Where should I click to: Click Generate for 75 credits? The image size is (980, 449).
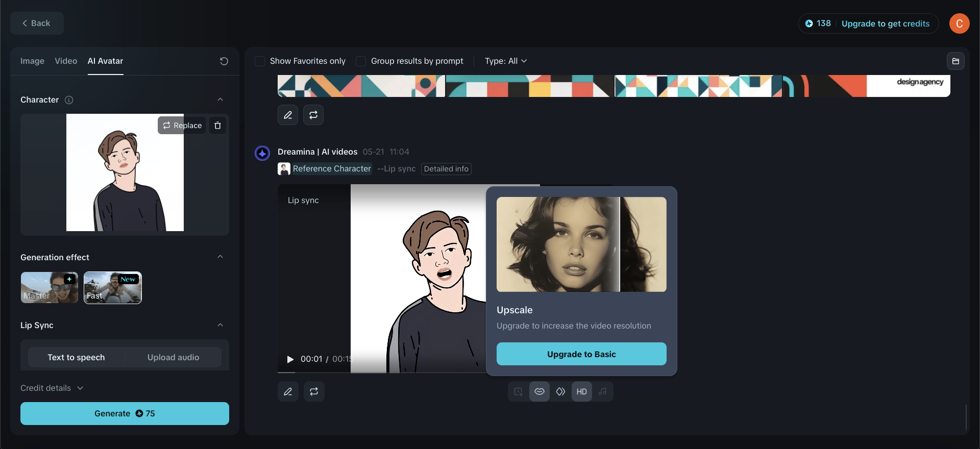[x=125, y=413]
